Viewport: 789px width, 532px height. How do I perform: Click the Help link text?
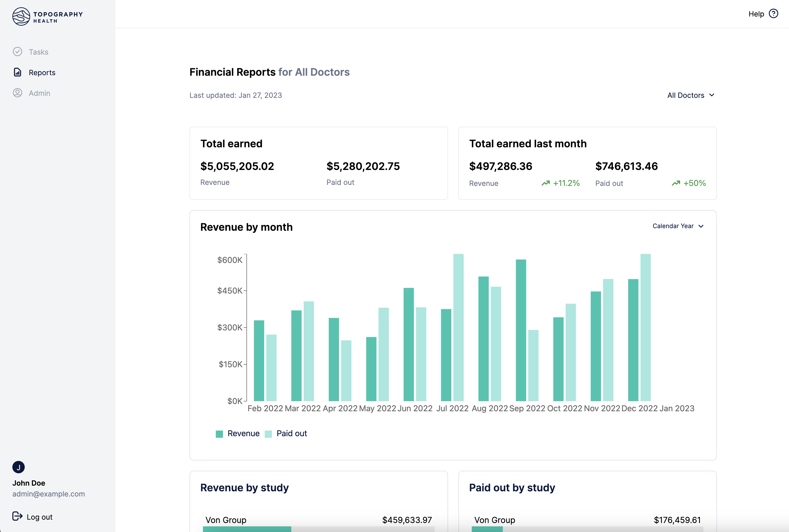pyautogui.click(x=756, y=14)
